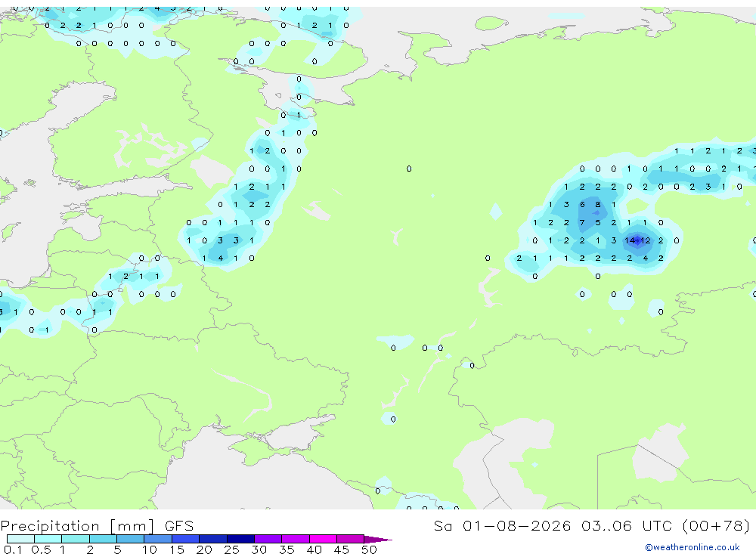Pick the 10–15 mm legend color box
The height and width of the screenshot is (554, 756).
point(158,539)
